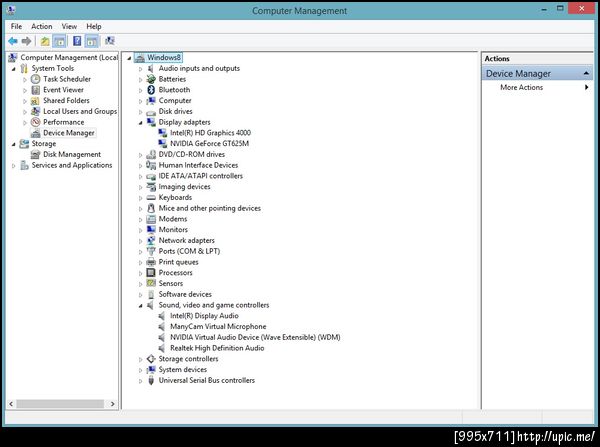Select NVIDIA GeForce GT625M device
The width and height of the screenshot is (600, 447).
(x=209, y=144)
